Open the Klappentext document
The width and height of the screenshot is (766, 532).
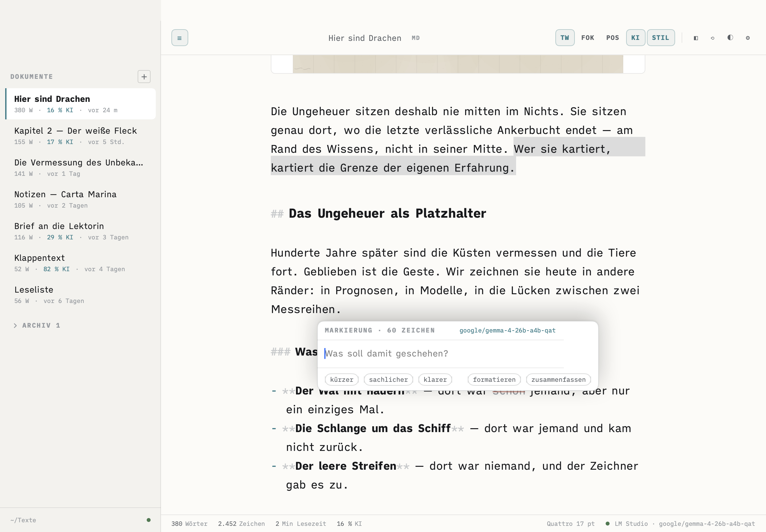tap(81, 263)
